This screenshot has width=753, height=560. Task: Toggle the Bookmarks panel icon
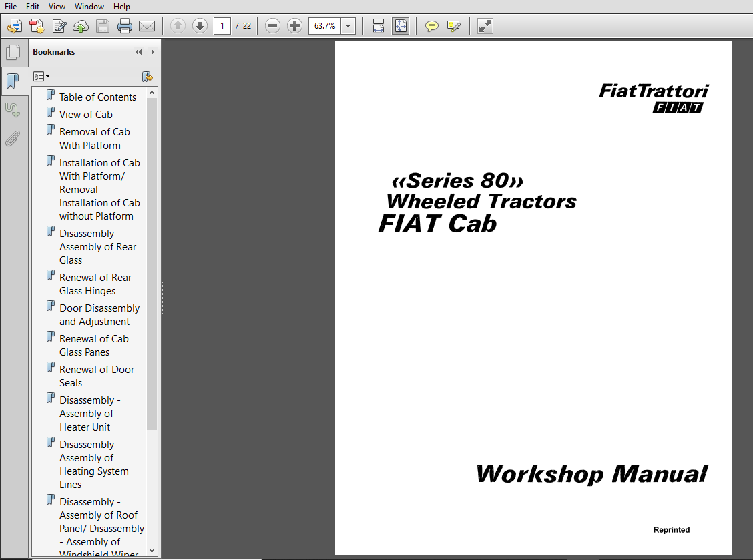13,81
